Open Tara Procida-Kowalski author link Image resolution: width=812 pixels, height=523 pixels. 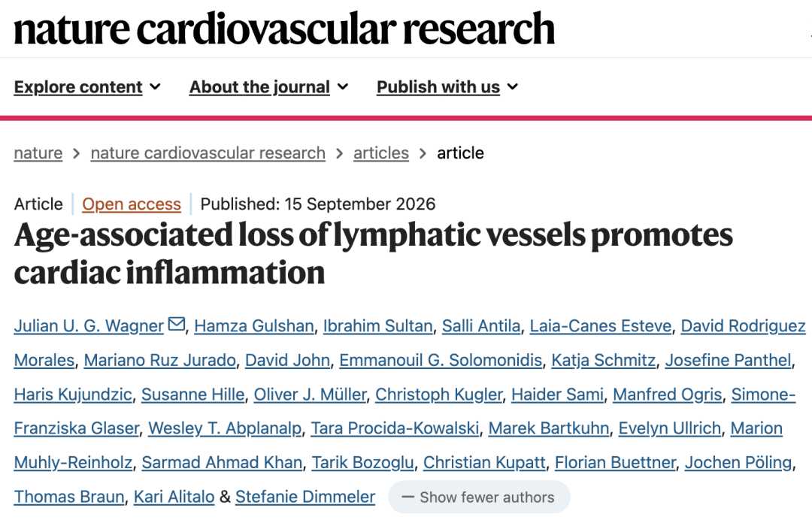pyautogui.click(x=395, y=428)
